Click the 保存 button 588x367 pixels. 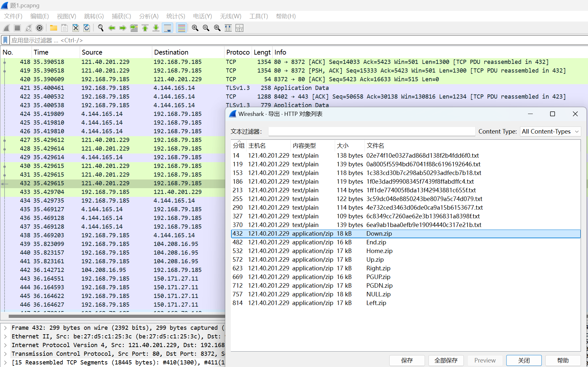407,360
